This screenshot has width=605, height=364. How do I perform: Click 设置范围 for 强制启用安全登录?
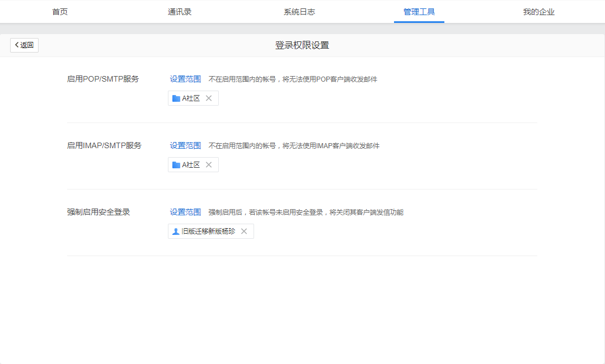[185, 212]
